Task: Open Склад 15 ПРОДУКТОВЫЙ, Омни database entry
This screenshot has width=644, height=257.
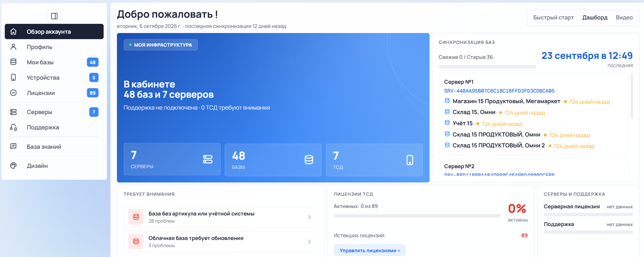Action: 496,134
